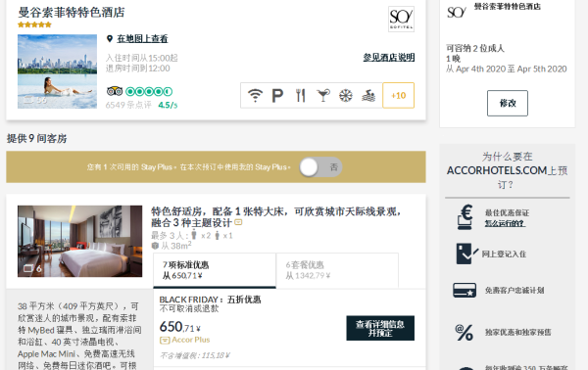Screen dimensions: 588x370
Task: Click the 650,71 ¥ price
Action: point(180,327)
